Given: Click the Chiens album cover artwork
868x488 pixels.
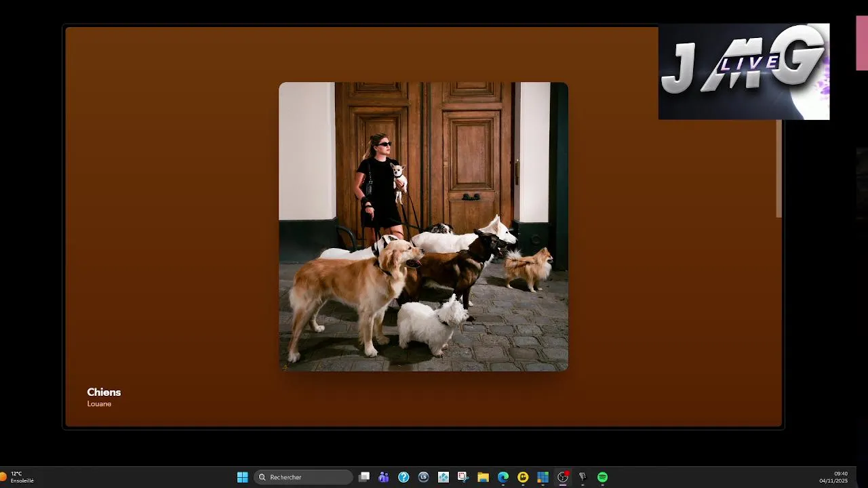Looking at the screenshot, I should coord(423,226).
